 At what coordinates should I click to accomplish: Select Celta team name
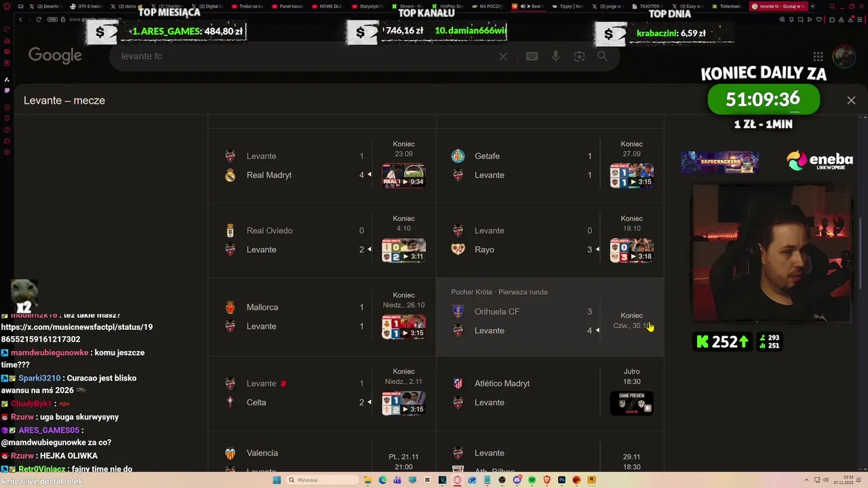click(256, 402)
